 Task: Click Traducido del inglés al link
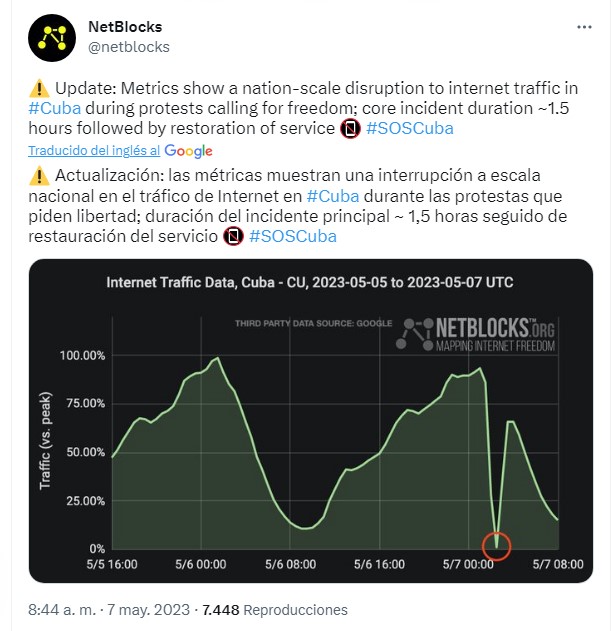tap(94, 151)
